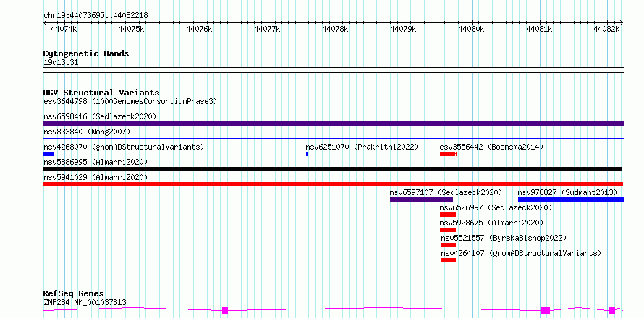
Task: Open nsv6598416 Sedlazeck2020 label
Action: tap(100, 116)
